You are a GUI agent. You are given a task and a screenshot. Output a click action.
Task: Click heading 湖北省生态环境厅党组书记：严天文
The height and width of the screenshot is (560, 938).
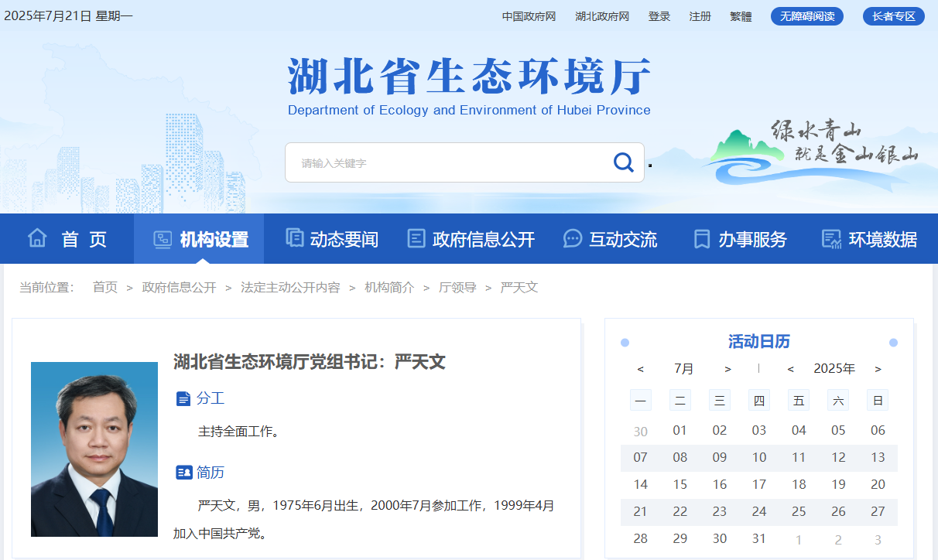pyautogui.click(x=310, y=362)
